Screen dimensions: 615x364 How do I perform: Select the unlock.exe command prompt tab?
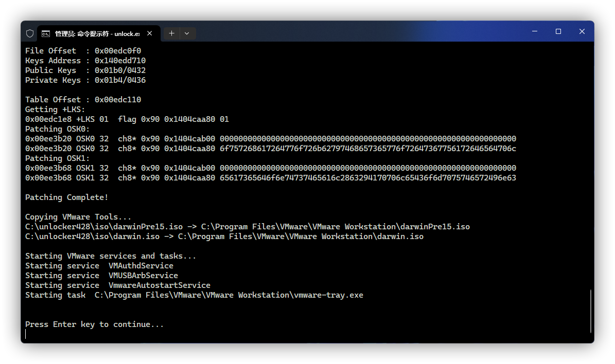click(99, 34)
